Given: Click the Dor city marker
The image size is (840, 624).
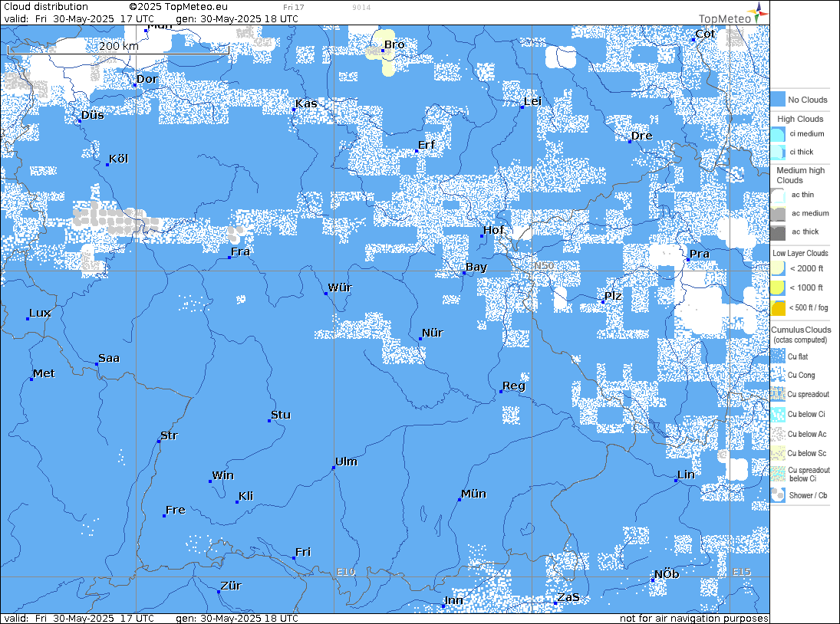Looking at the screenshot, I should click(x=135, y=85).
